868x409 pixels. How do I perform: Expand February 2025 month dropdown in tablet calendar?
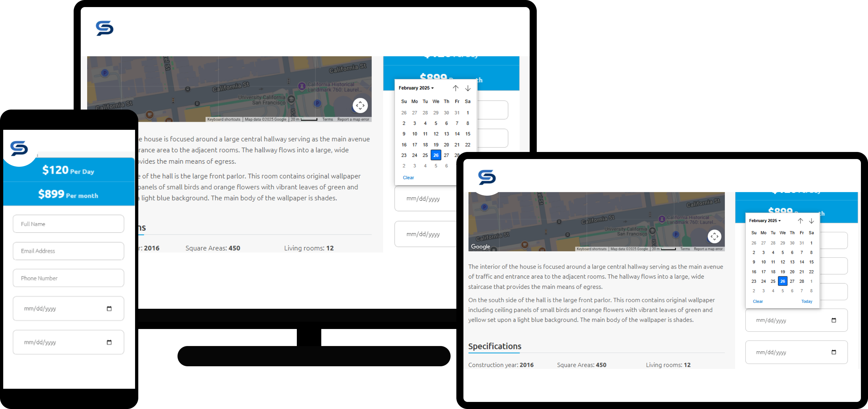pyautogui.click(x=764, y=221)
